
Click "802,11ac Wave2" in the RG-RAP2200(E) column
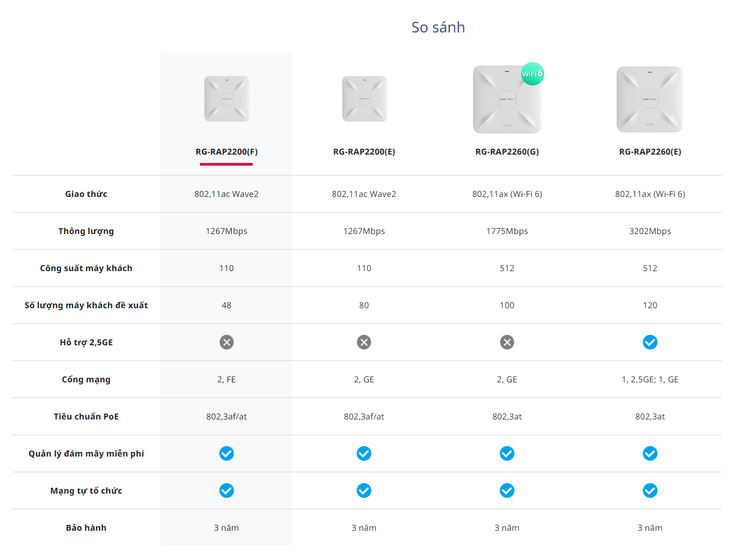click(364, 194)
